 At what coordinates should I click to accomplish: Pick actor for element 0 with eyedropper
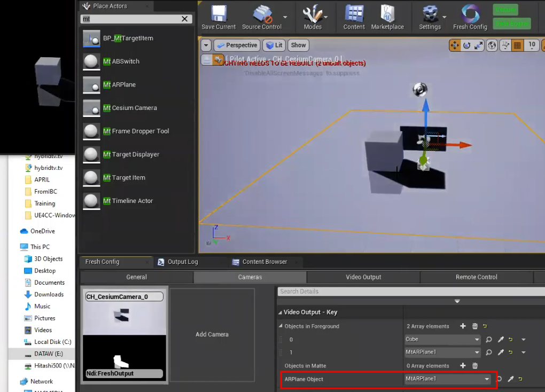pyautogui.click(x=501, y=340)
